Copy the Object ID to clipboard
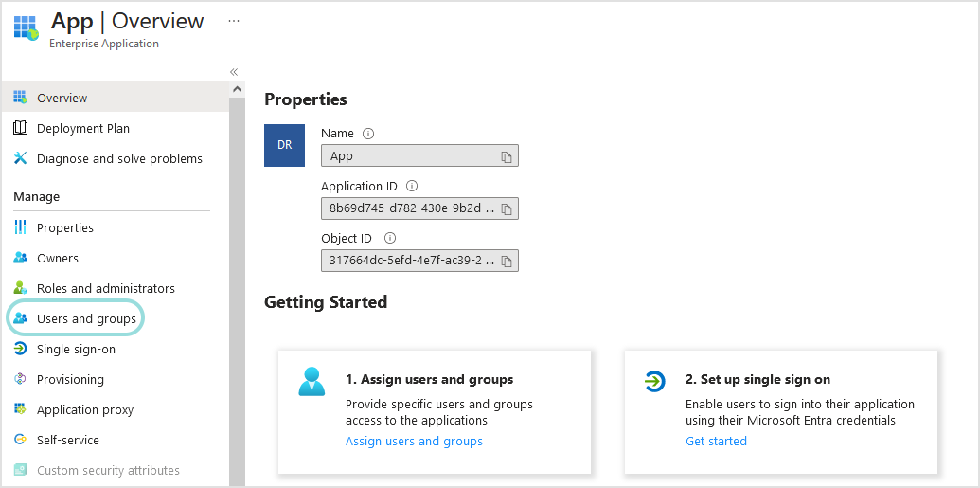This screenshot has width=980, height=488. coord(507,261)
